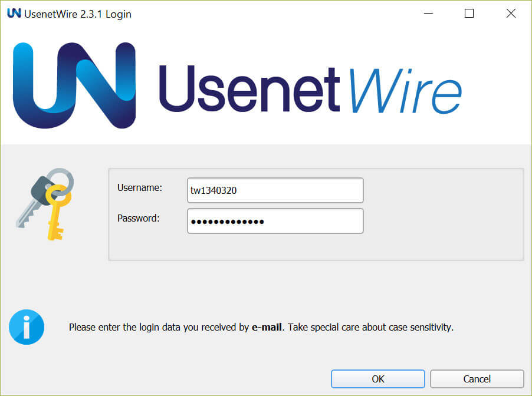Focus the Password input field
Screen dimensions: 532x396
point(275,221)
